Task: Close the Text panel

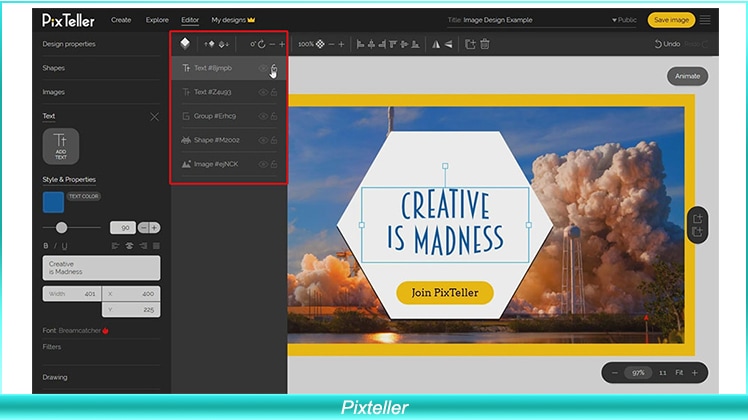Action: (x=154, y=116)
